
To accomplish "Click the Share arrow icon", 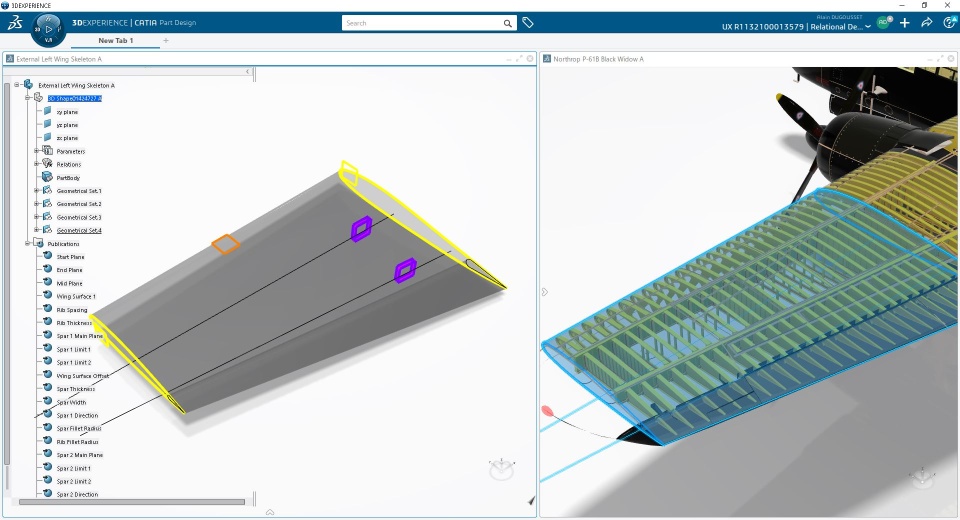I will pos(926,23).
